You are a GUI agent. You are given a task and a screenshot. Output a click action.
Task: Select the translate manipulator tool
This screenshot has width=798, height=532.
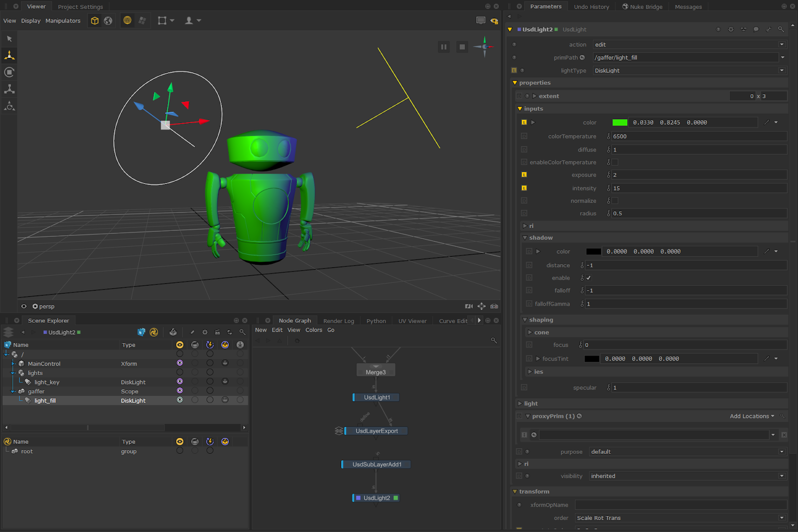coord(9,55)
